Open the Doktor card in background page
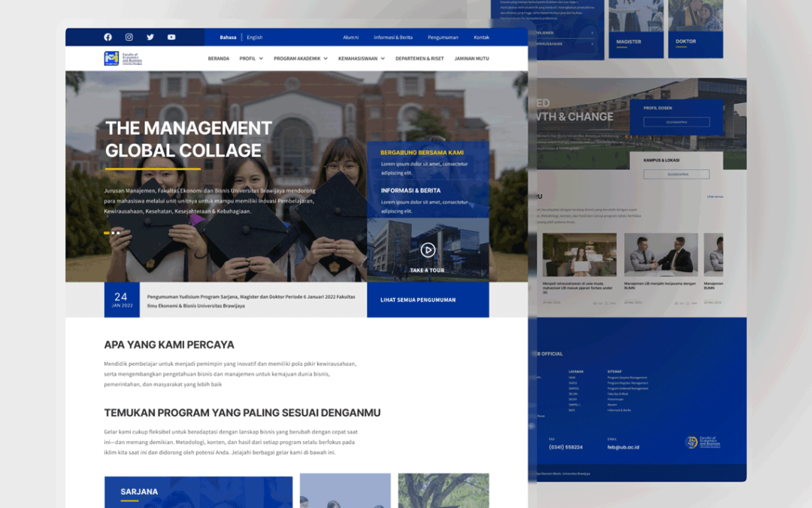Viewport: 812px width, 508px height. 695,29
